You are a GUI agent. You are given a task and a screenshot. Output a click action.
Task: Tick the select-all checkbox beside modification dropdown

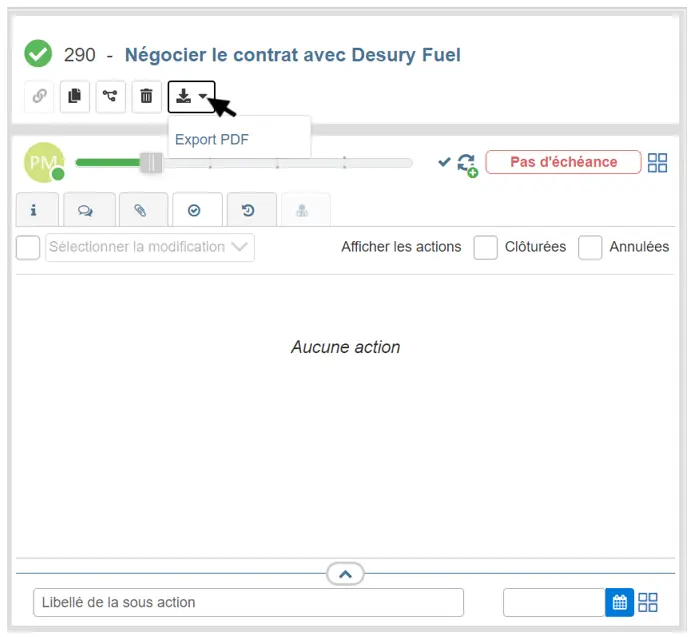28,247
